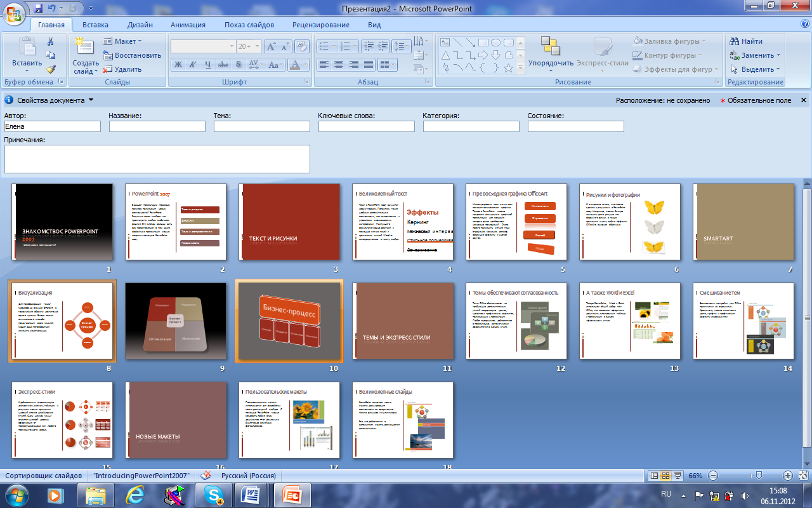Screen dimensions: 812x508
Task: Click the Copy icon in clipboard group
Action: [51, 56]
